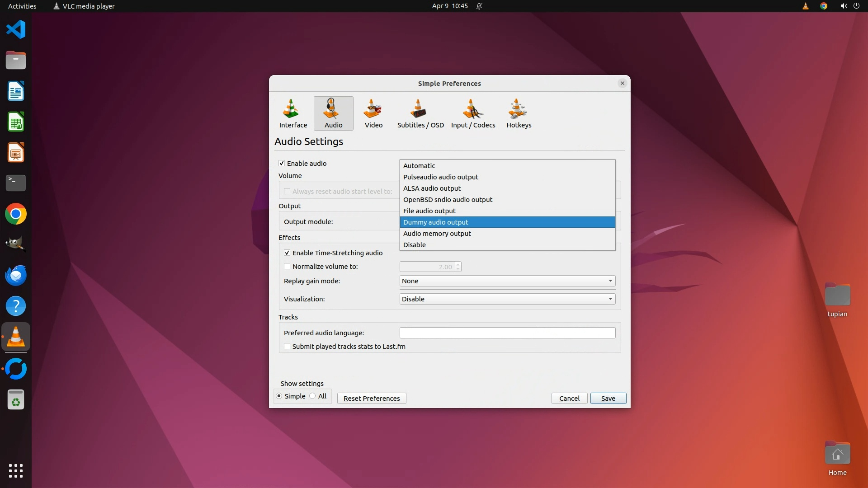The width and height of the screenshot is (868, 488).
Task: Select ALSA audio output in list
Action: point(432,188)
